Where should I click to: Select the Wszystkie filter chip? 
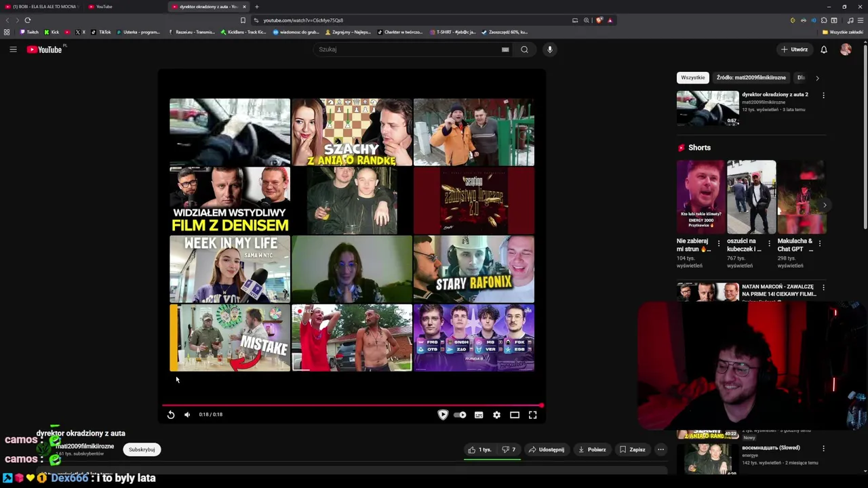point(692,77)
